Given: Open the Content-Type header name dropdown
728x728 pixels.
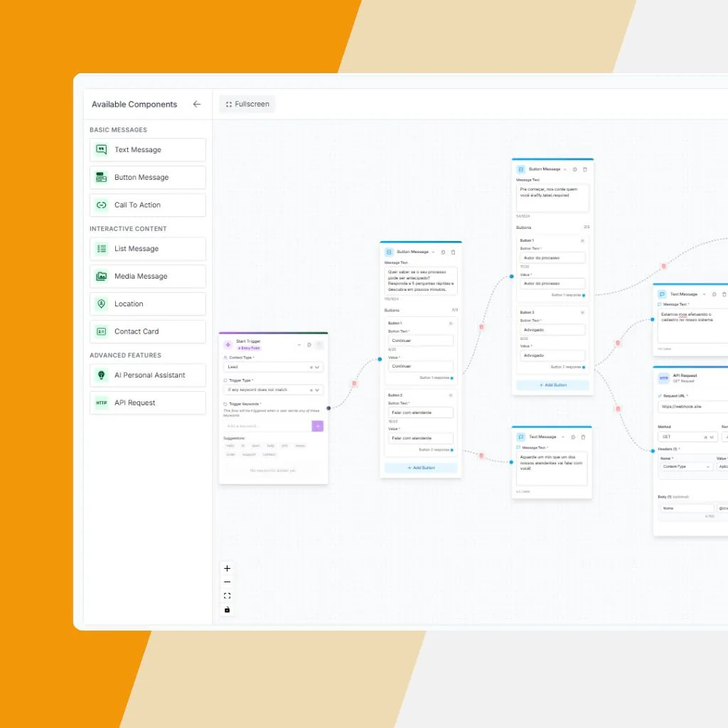Looking at the screenshot, I should coord(686,466).
